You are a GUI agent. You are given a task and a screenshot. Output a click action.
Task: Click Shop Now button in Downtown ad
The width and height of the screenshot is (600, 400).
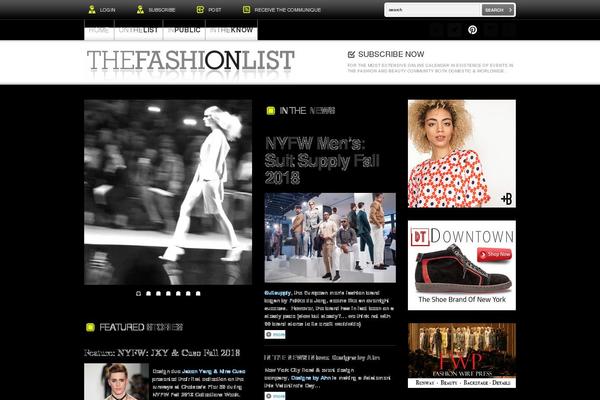(x=494, y=254)
